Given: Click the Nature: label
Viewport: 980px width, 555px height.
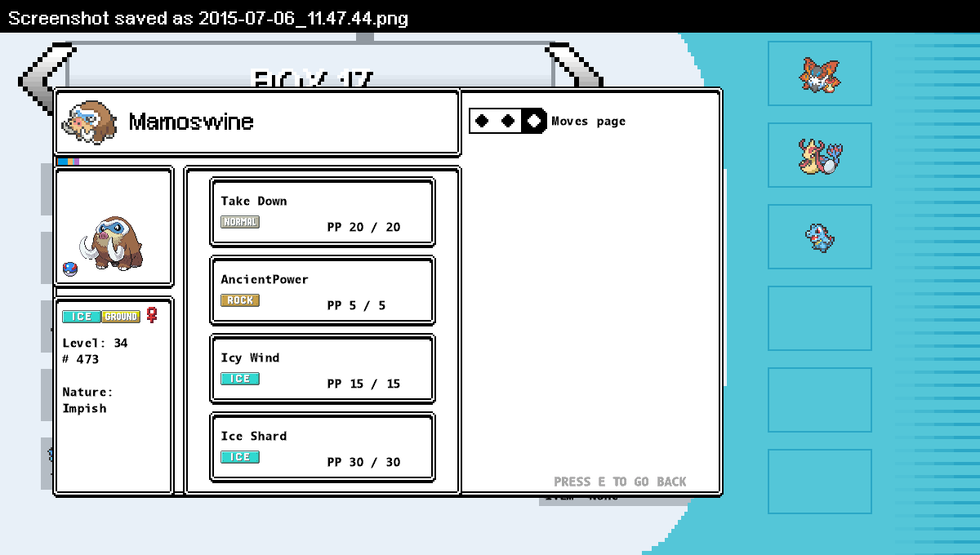Looking at the screenshot, I should click(x=87, y=392).
